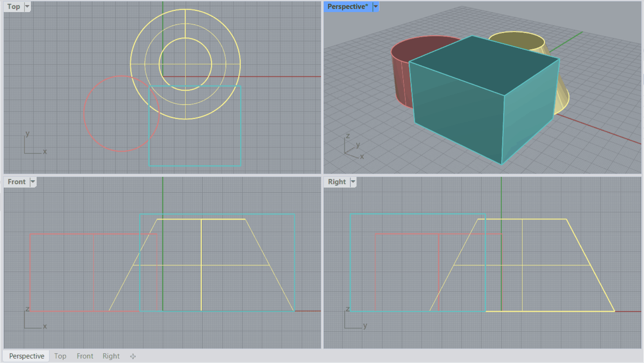Open the Front viewport dropdown arrow
The image size is (644, 363).
33,182
